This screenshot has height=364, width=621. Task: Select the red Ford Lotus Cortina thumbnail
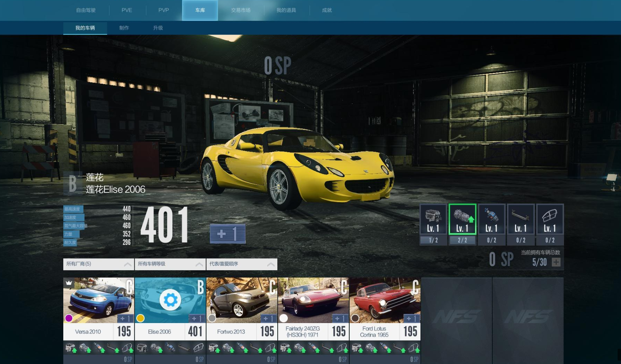(385, 300)
